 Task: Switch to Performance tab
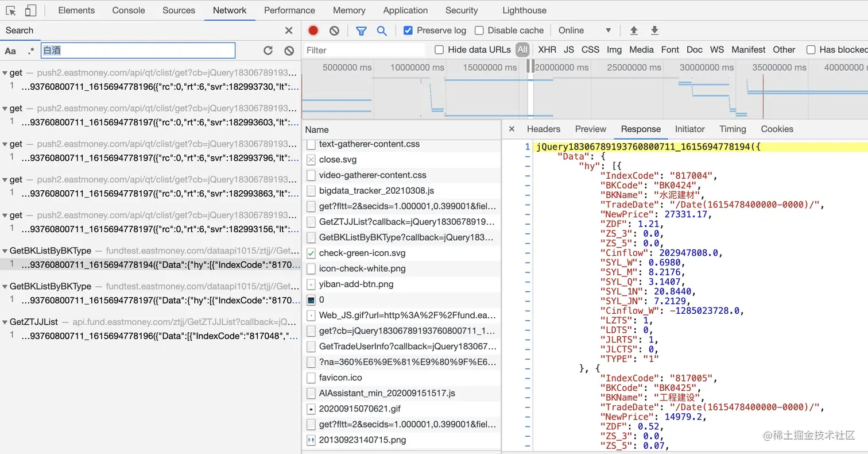tap(289, 10)
